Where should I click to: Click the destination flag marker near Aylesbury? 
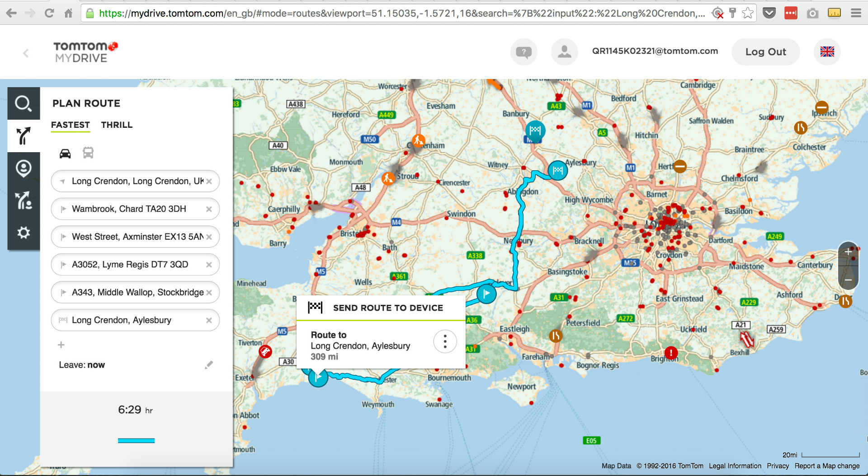tap(558, 170)
